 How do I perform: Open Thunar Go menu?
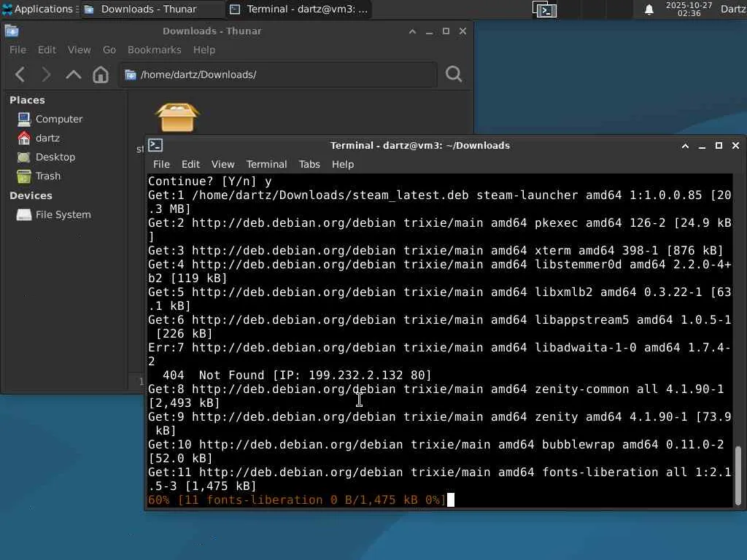click(x=109, y=50)
